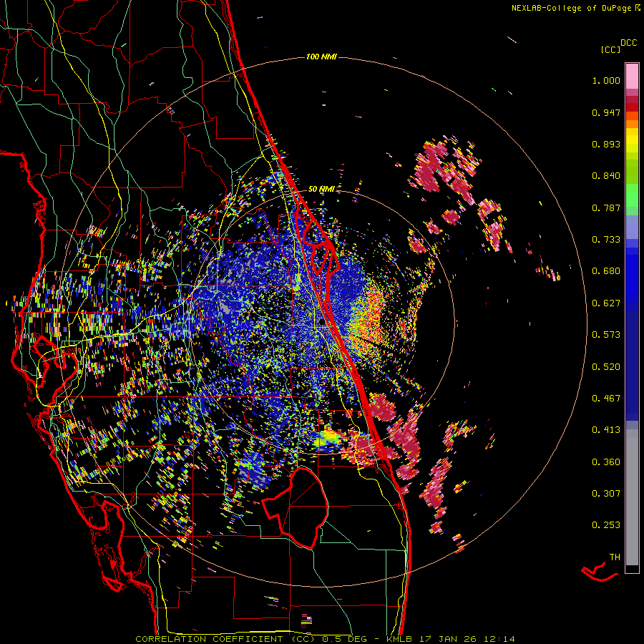Select the [CC] units label
644x644 pixels.
610,49
